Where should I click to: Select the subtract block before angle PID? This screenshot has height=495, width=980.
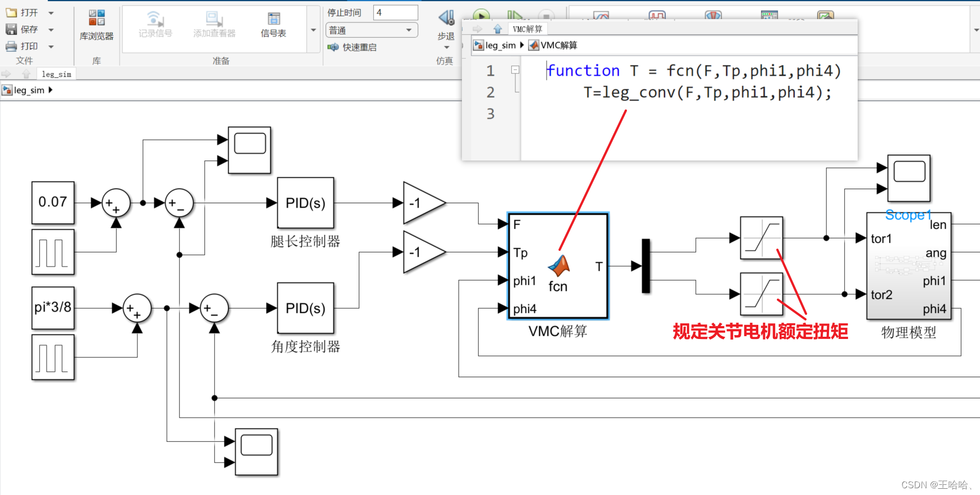[214, 308]
